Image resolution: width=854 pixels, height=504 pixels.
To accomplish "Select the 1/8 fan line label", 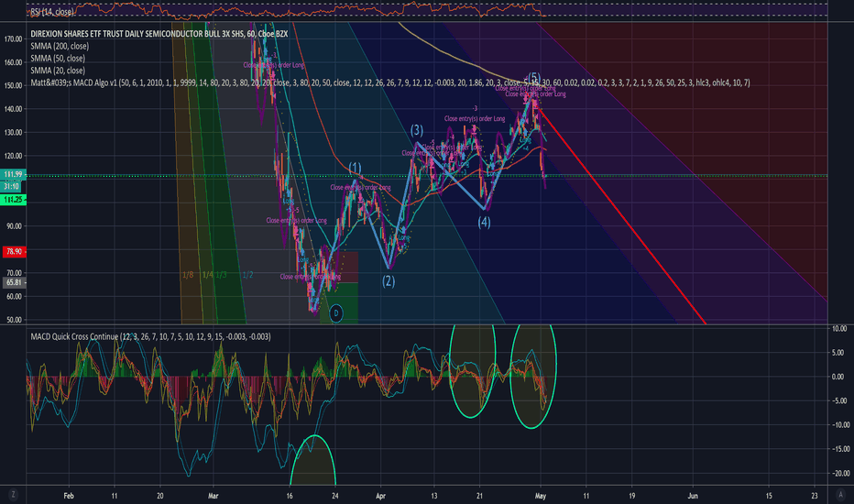I will point(187,275).
